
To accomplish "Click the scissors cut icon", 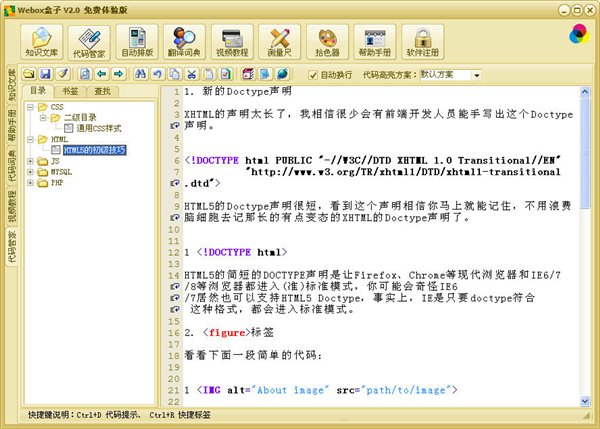I will 191,74.
